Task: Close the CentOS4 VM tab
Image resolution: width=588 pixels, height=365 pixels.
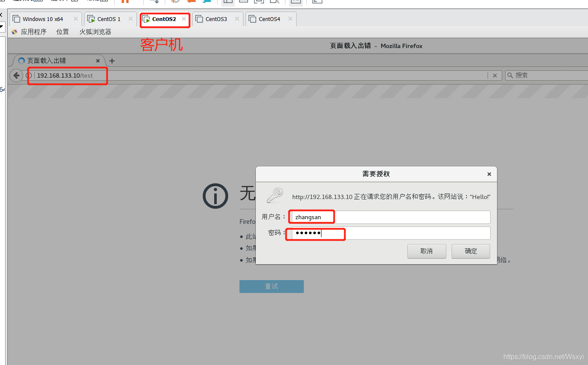Action: click(x=291, y=19)
